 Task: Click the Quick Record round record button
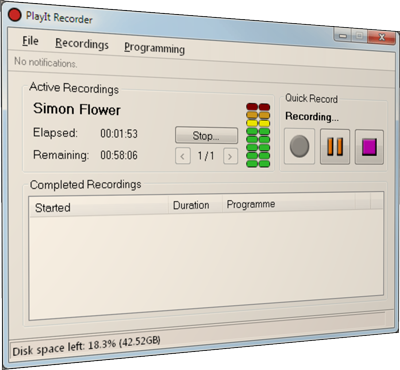(x=299, y=146)
